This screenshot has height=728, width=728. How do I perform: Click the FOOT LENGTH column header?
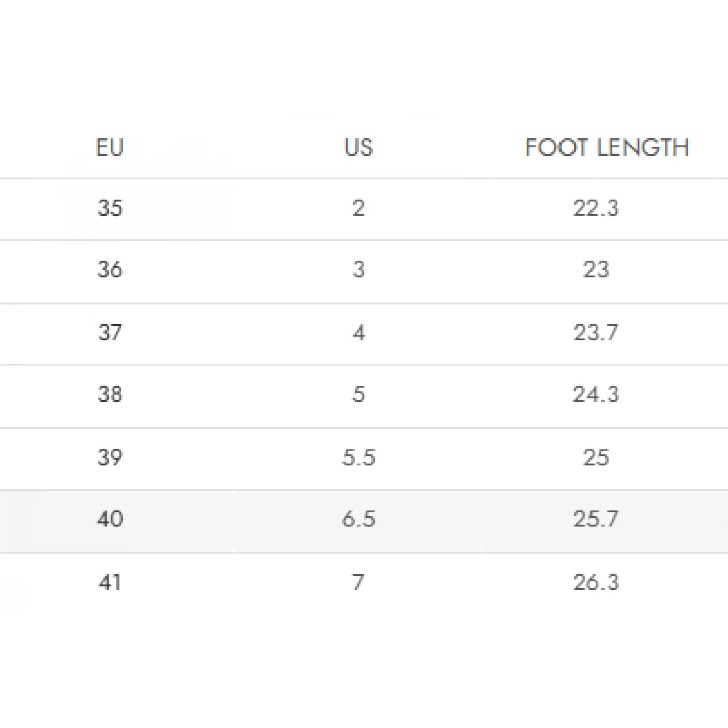tap(607, 148)
